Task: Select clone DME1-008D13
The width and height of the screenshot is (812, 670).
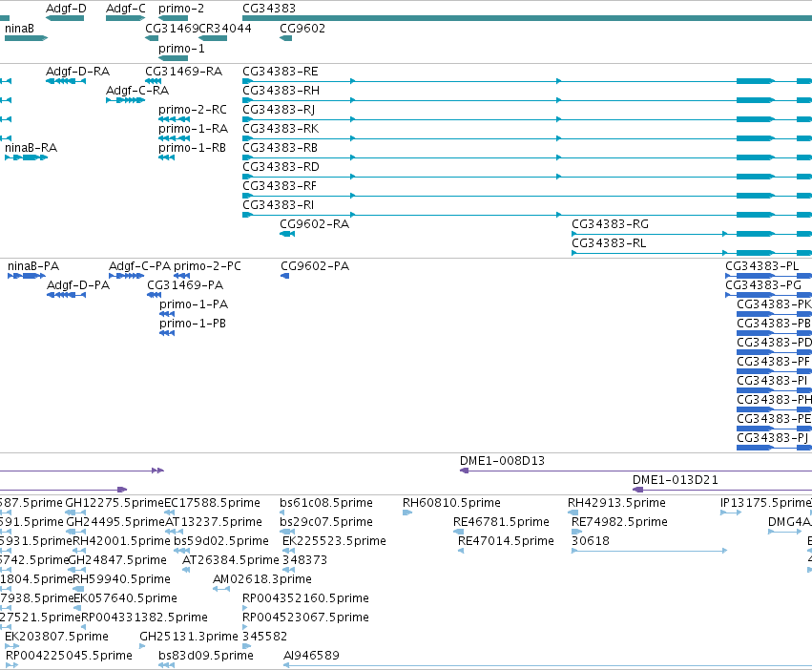Action: (502, 461)
